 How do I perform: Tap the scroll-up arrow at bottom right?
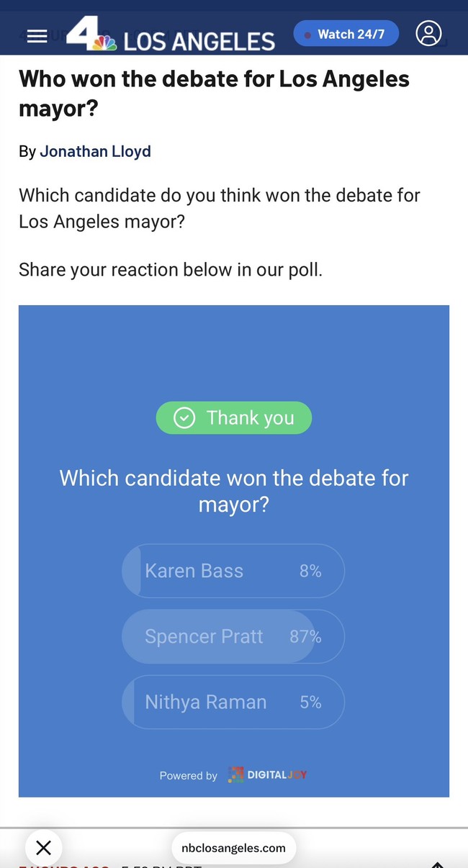[437, 863]
